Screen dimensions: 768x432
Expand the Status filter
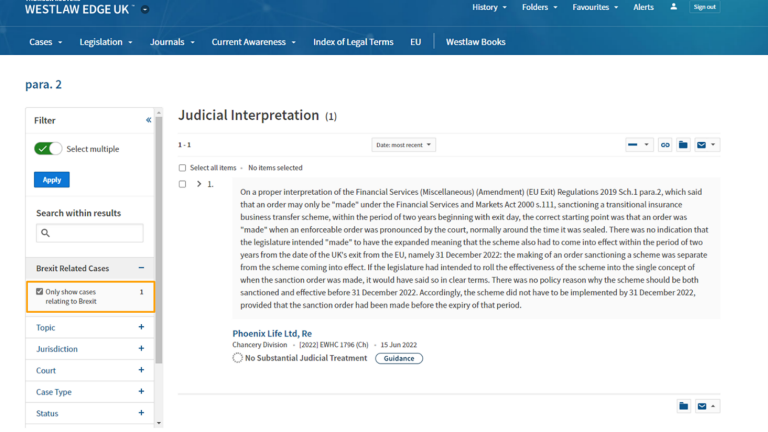click(141, 413)
